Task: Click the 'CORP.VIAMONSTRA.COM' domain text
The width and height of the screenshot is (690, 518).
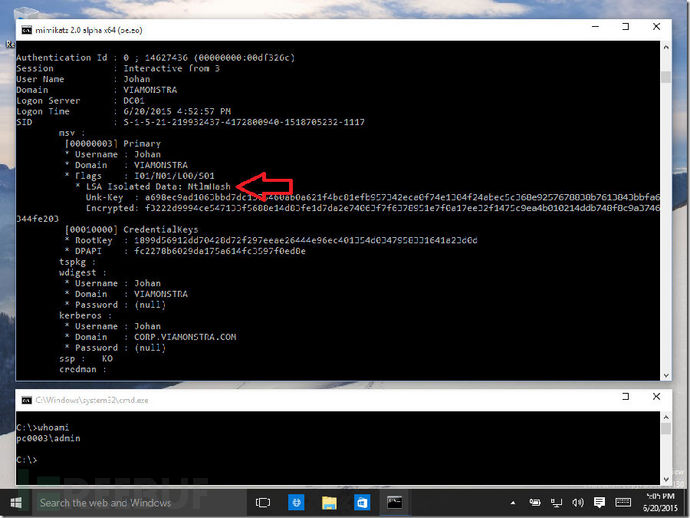Action: [x=185, y=337]
